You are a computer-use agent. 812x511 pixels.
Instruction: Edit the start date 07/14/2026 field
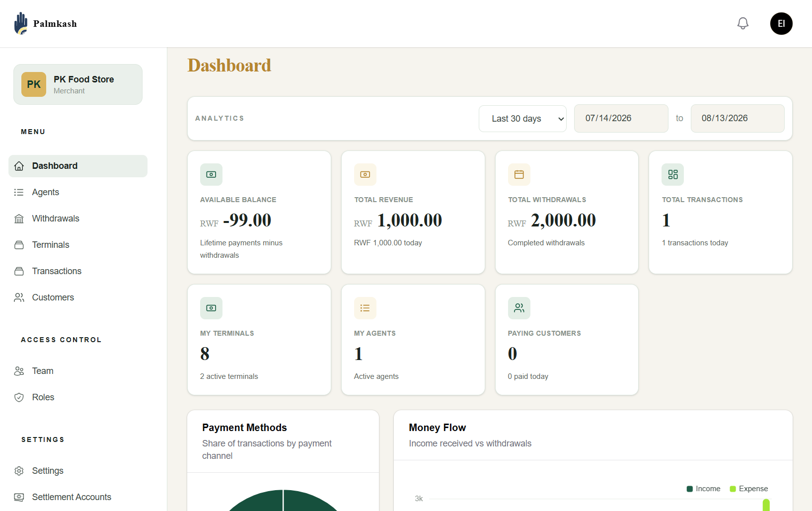(621, 118)
